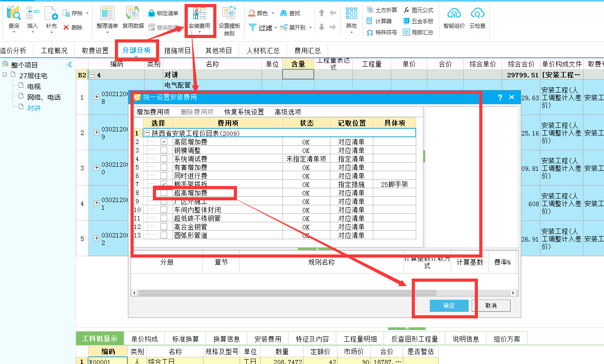
Task: Open the 颜色 dropdown arrow
Action: point(272,13)
